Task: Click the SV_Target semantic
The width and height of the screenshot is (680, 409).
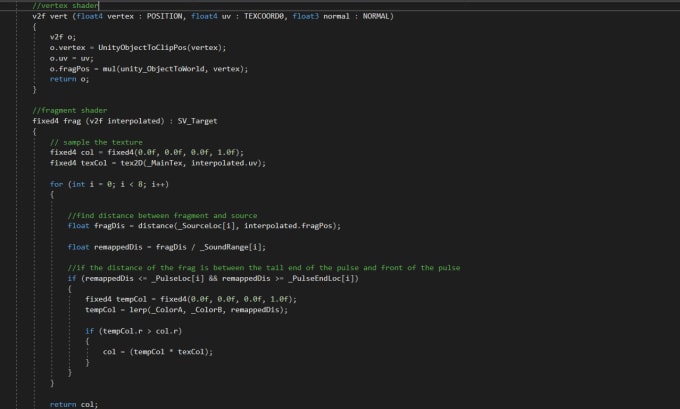Action: pos(197,121)
